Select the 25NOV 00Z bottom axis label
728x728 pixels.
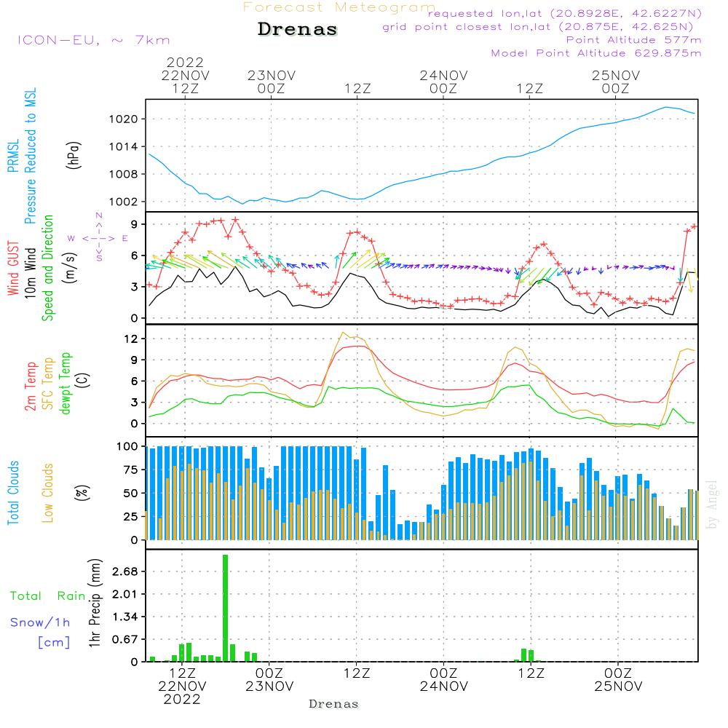coord(618,680)
